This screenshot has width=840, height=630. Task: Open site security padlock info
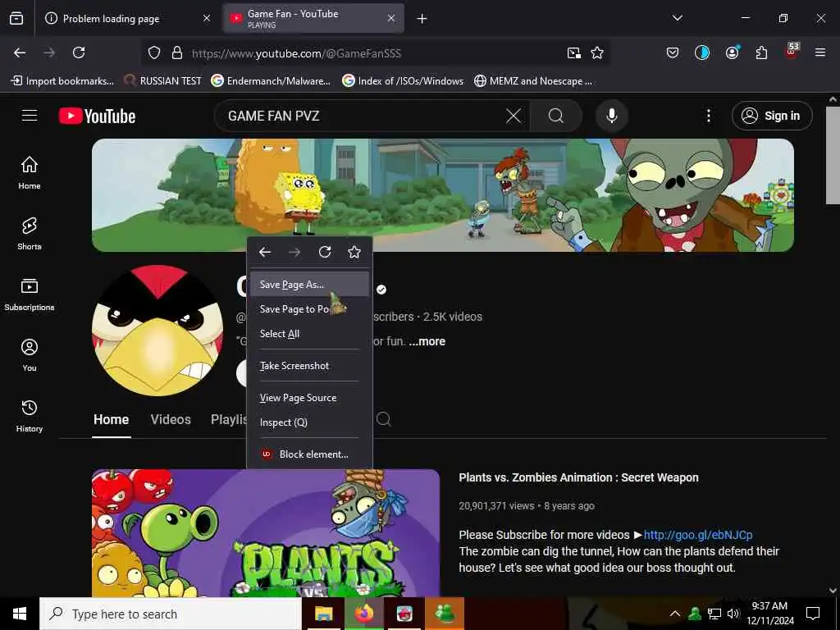tap(177, 52)
